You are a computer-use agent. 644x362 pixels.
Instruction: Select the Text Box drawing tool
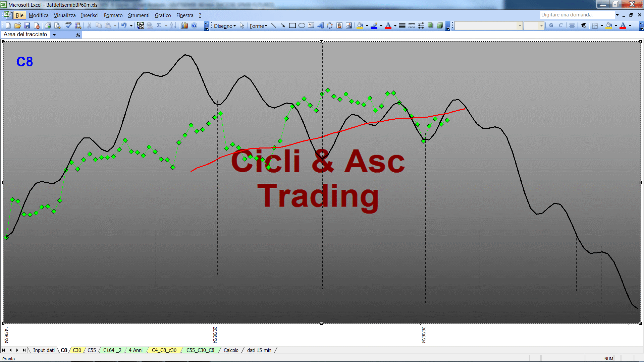tap(311, 25)
